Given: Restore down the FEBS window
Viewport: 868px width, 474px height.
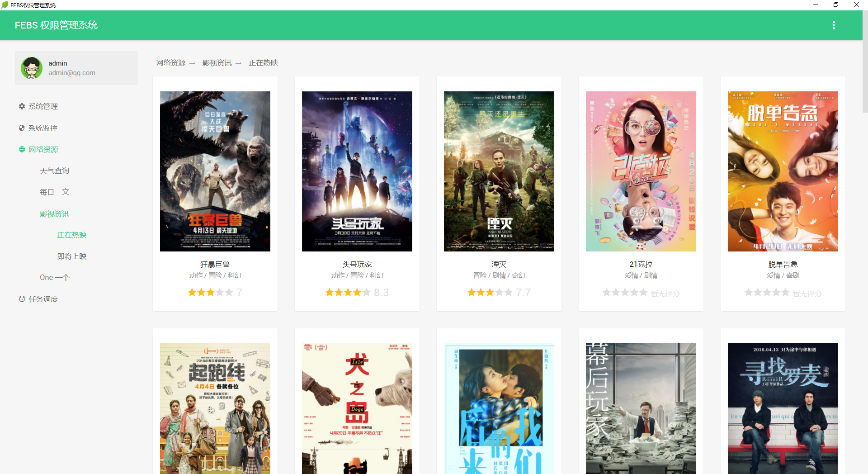Looking at the screenshot, I should coord(836,5).
